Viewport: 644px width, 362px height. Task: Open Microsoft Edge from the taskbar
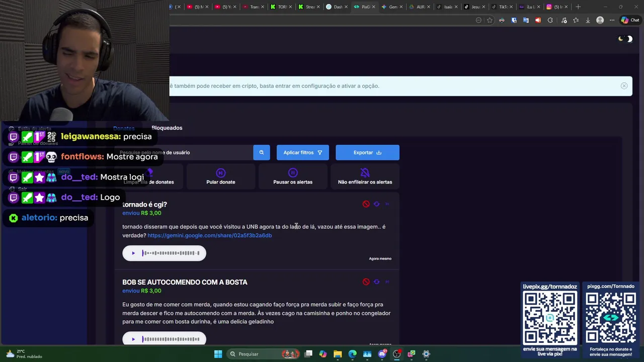point(352,354)
